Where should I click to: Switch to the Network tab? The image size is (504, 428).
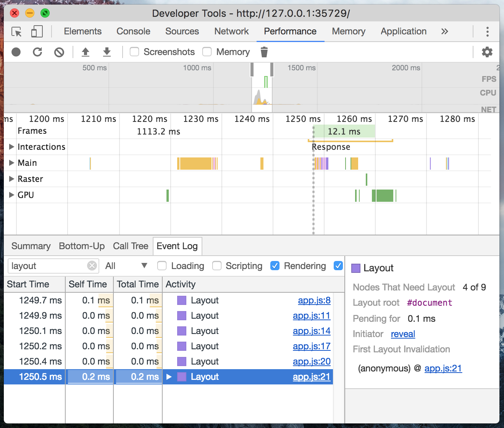click(231, 31)
